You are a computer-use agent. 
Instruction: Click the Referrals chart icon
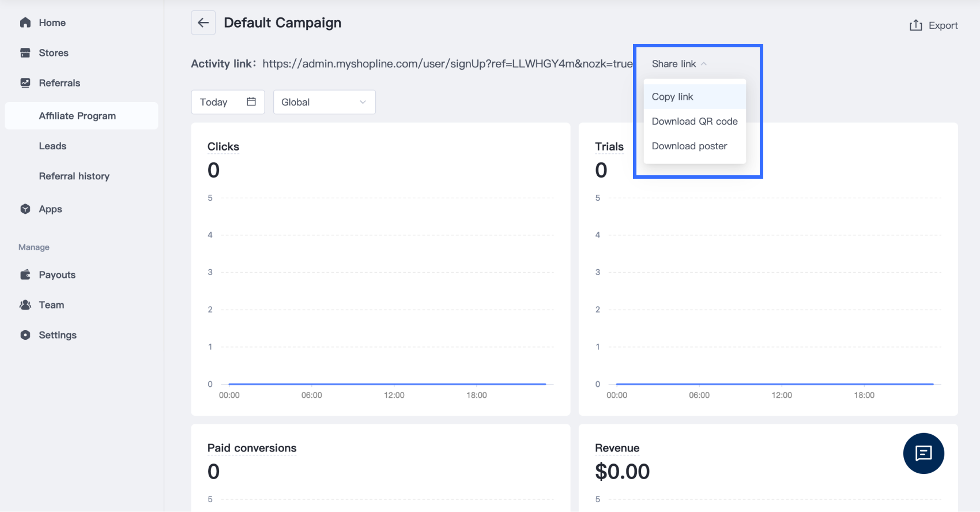click(x=25, y=83)
